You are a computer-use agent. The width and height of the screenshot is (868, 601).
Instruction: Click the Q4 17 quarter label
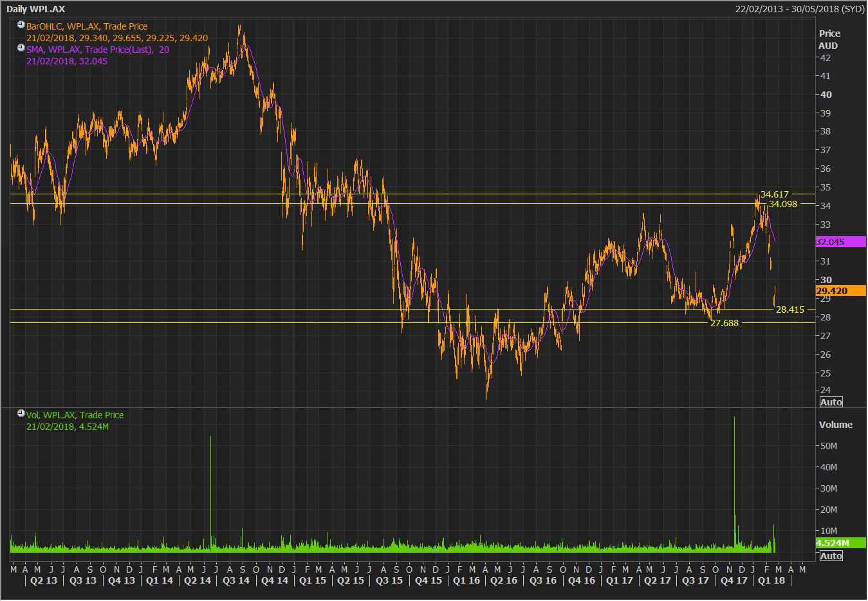coord(734,580)
